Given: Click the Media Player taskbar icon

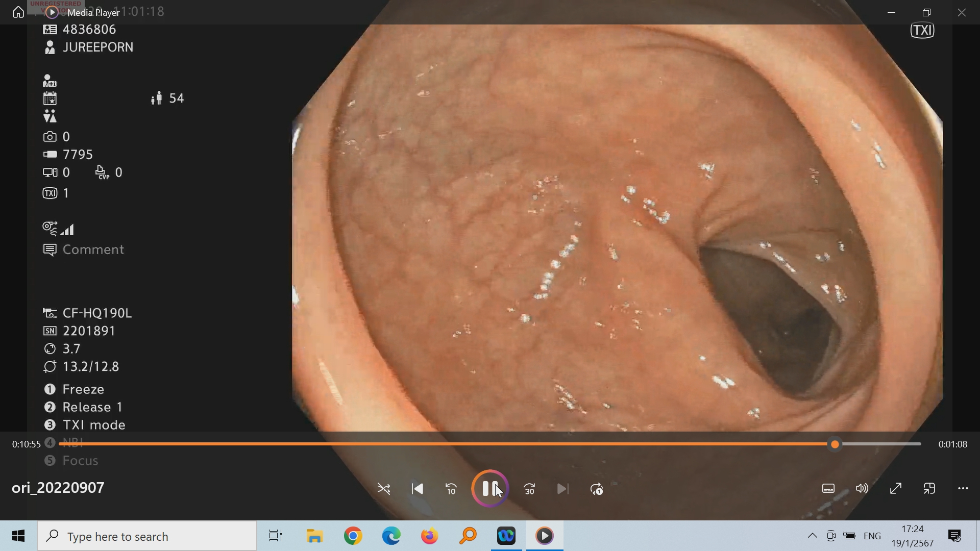Looking at the screenshot, I should (545, 536).
